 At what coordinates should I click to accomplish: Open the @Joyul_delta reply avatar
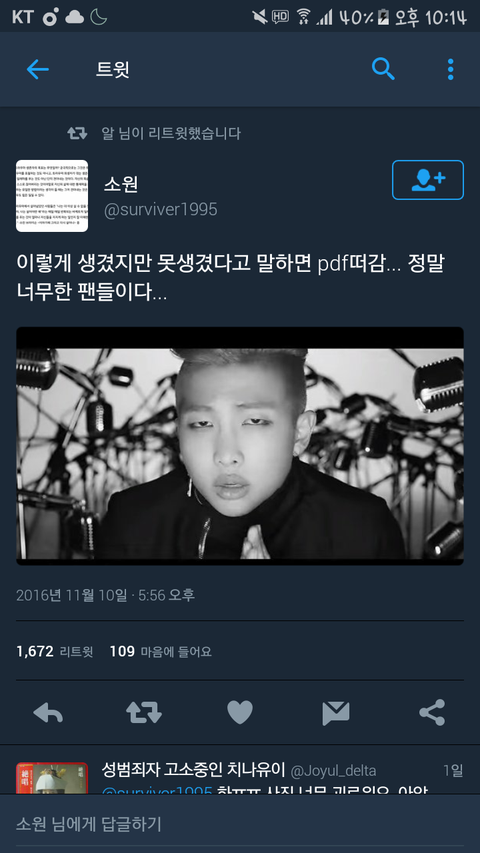click(x=52, y=778)
